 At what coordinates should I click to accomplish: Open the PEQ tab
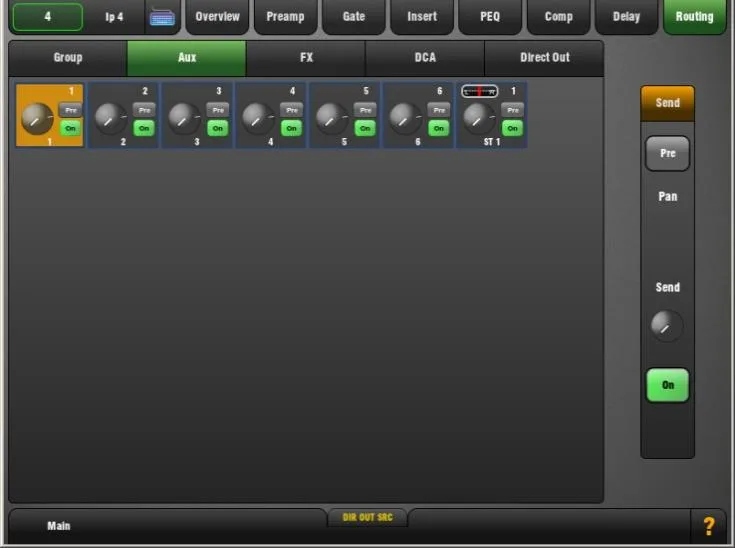(490, 17)
